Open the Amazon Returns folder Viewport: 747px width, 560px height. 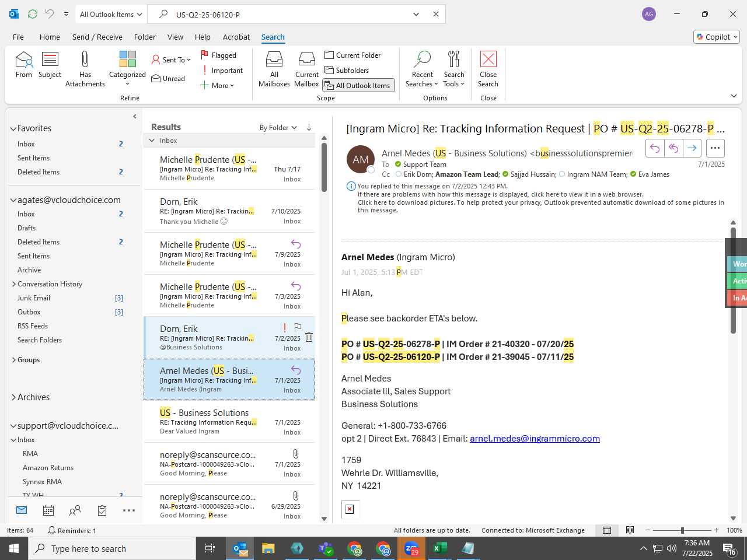click(x=48, y=468)
